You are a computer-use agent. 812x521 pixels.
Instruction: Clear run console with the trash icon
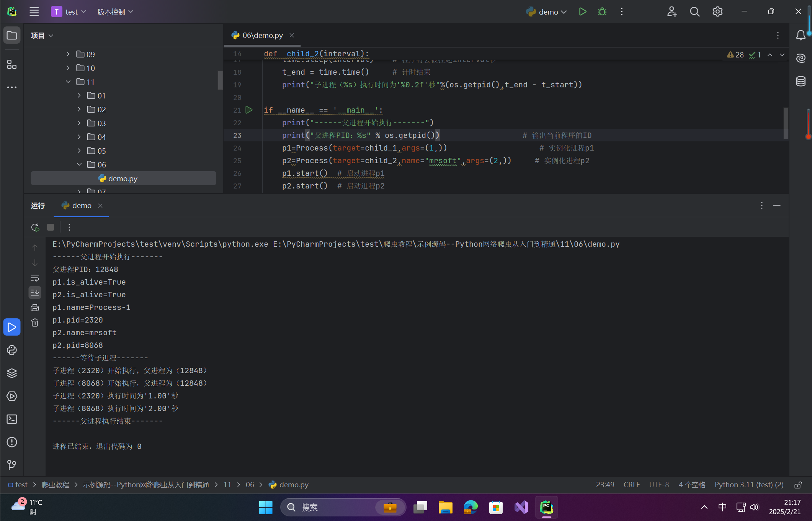pos(35,323)
